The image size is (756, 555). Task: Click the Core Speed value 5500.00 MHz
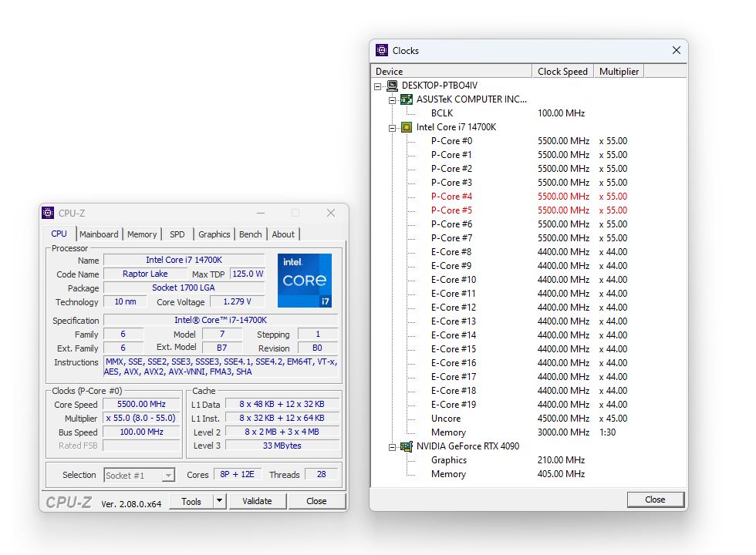click(142, 404)
